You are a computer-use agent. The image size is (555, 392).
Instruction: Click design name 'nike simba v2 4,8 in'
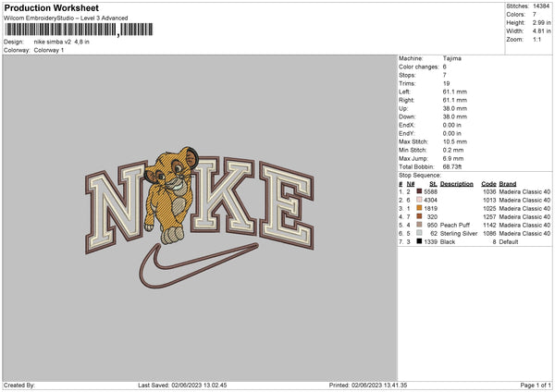[x=62, y=42]
